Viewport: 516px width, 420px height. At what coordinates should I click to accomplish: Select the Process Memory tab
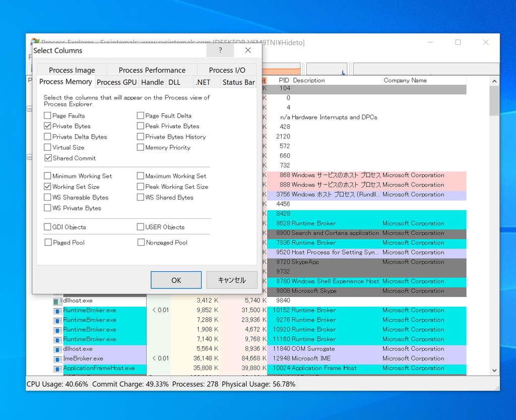66,82
